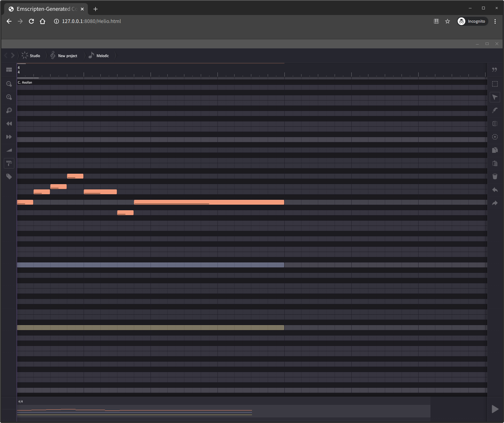This screenshot has height=423, width=504.
Task: Click the site information icon
Action: coord(56,21)
